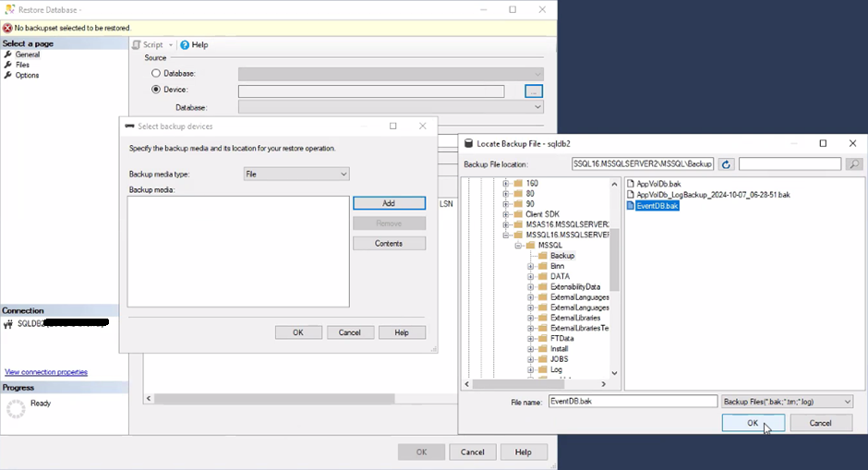Click the refresh icon beside backup file location

click(727, 164)
